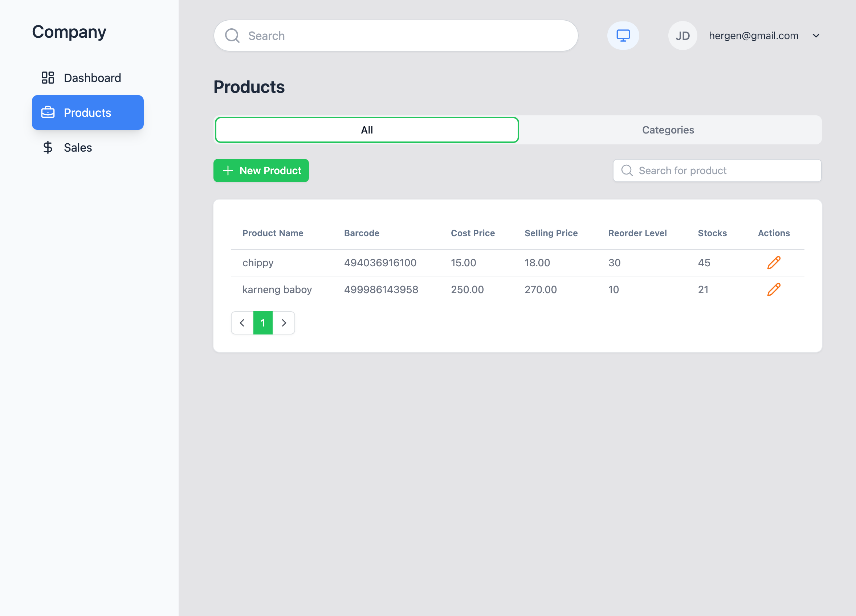Click the Stocks column header
Image resolution: width=856 pixels, height=616 pixels.
[712, 233]
